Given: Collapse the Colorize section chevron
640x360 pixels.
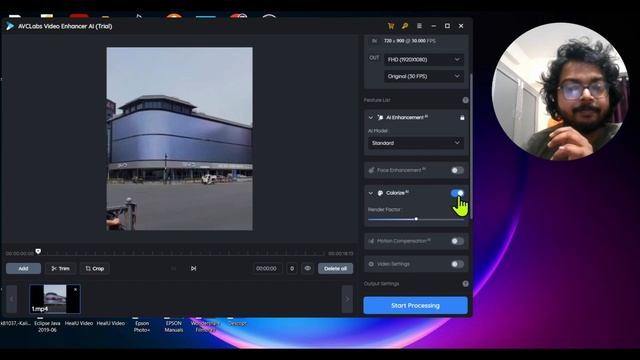Looking at the screenshot, I should (x=371, y=193).
